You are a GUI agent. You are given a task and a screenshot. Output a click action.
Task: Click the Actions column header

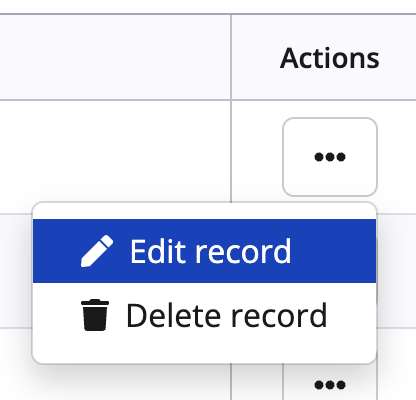[330, 58]
